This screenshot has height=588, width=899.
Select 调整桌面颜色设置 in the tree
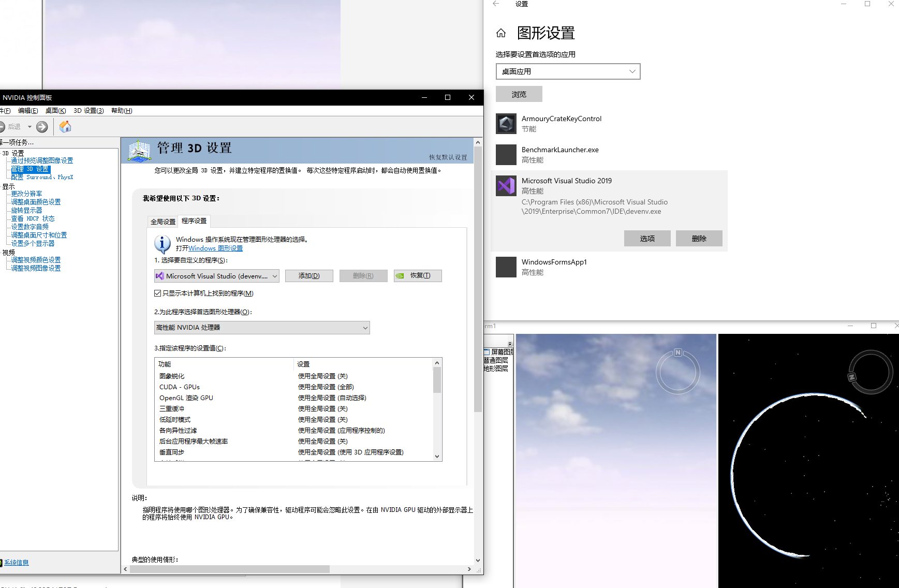coord(36,202)
